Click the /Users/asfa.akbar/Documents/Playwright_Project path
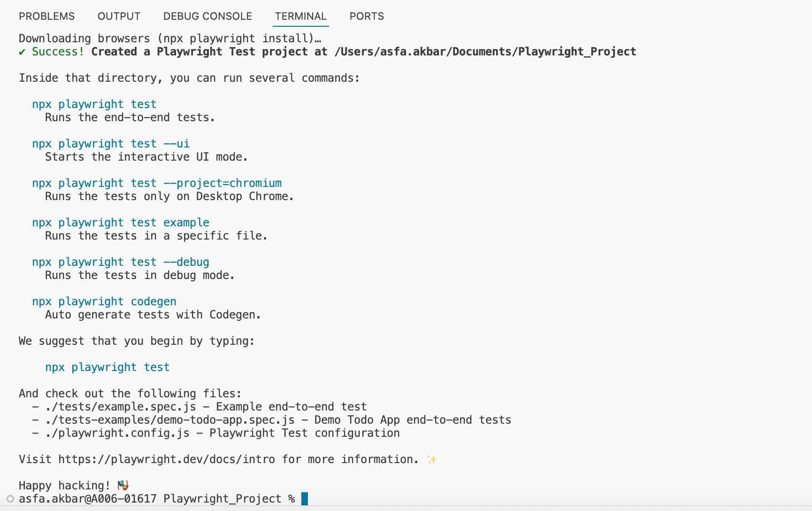Viewport: 812px width, 511px height. coord(485,52)
